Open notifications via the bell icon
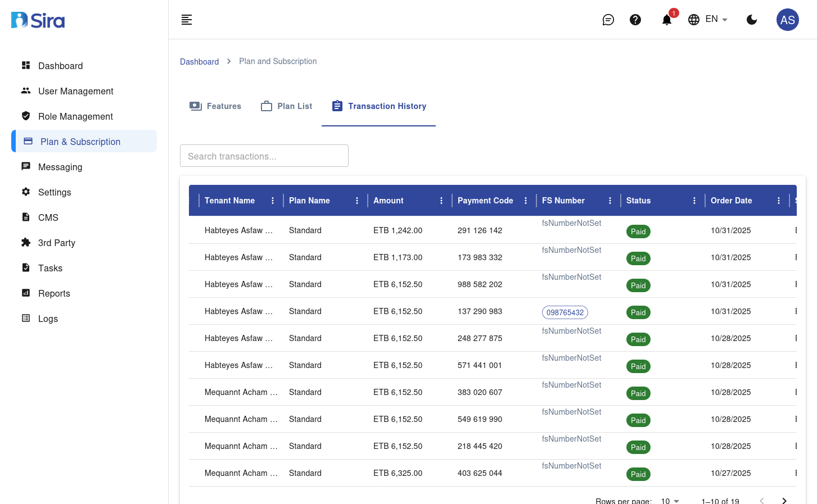 (666, 20)
